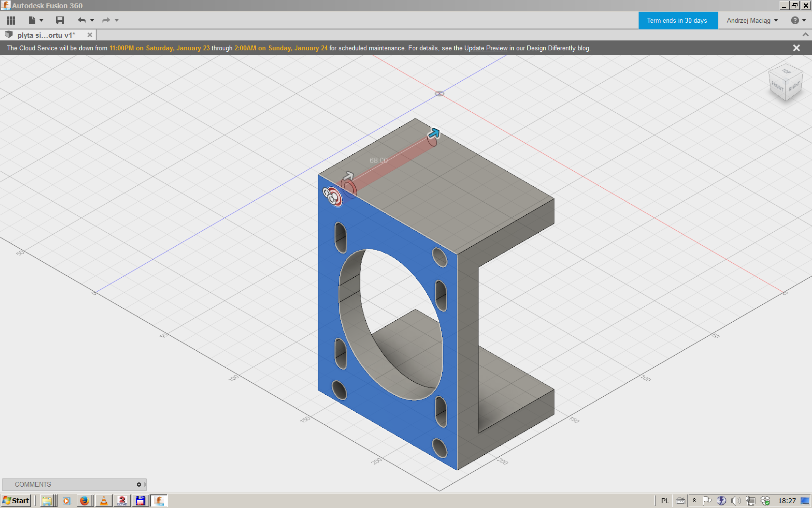This screenshot has height=508, width=812.
Task: Switch to the 'plyta si...ortu v1*' tab
Action: coord(46,35)
